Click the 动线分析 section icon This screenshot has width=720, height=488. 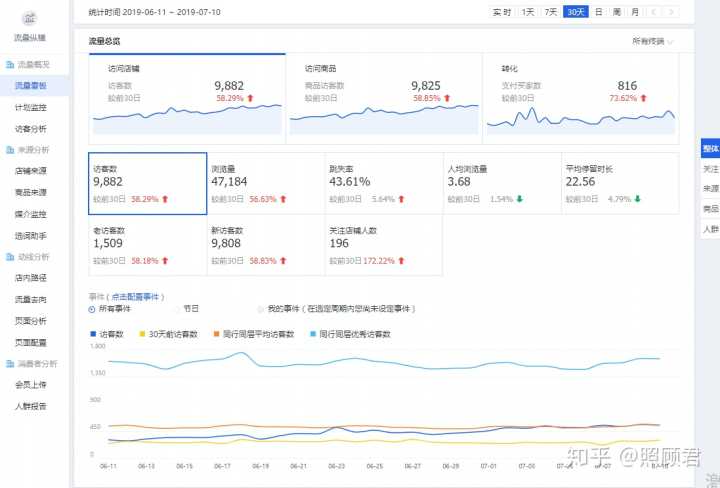coord(9,256)
